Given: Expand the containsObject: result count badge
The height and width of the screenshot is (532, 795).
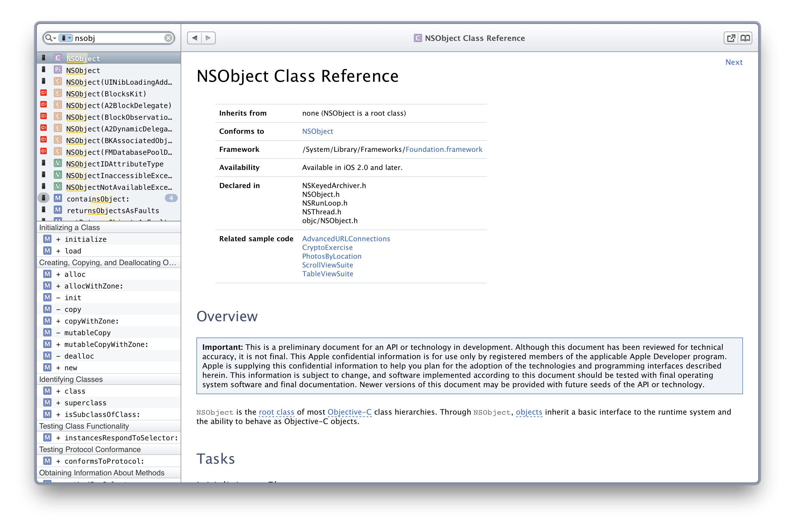Looking at the screenshot, I should click(x=171, y=198).
